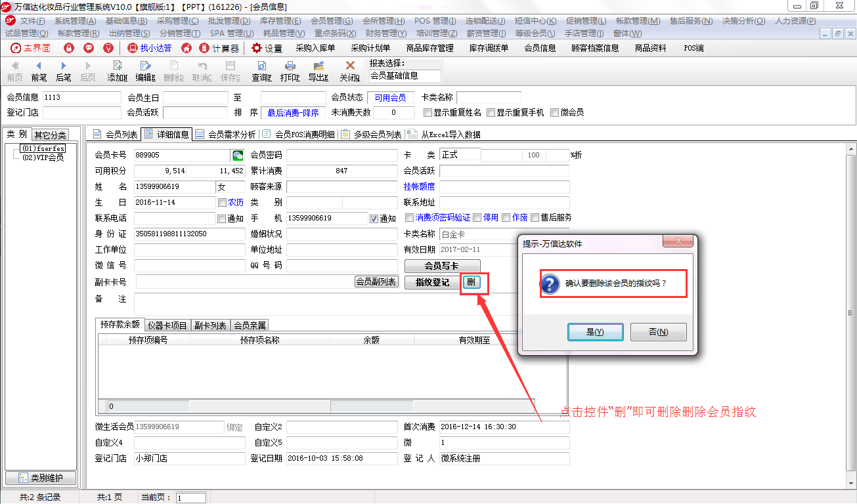Image resolution: width=857 pixels, height=504 pixels.
Task: Click the 挂帐额度 link label
Action: (x=419, y=187)
